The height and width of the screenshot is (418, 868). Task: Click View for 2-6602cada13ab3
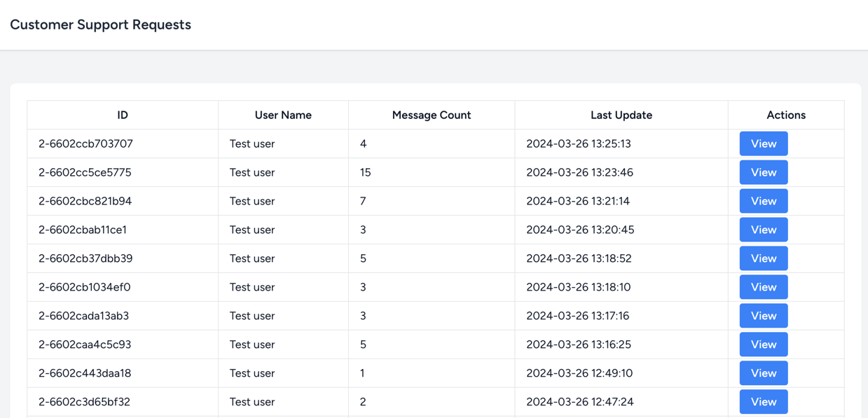[x=764, y=316]
